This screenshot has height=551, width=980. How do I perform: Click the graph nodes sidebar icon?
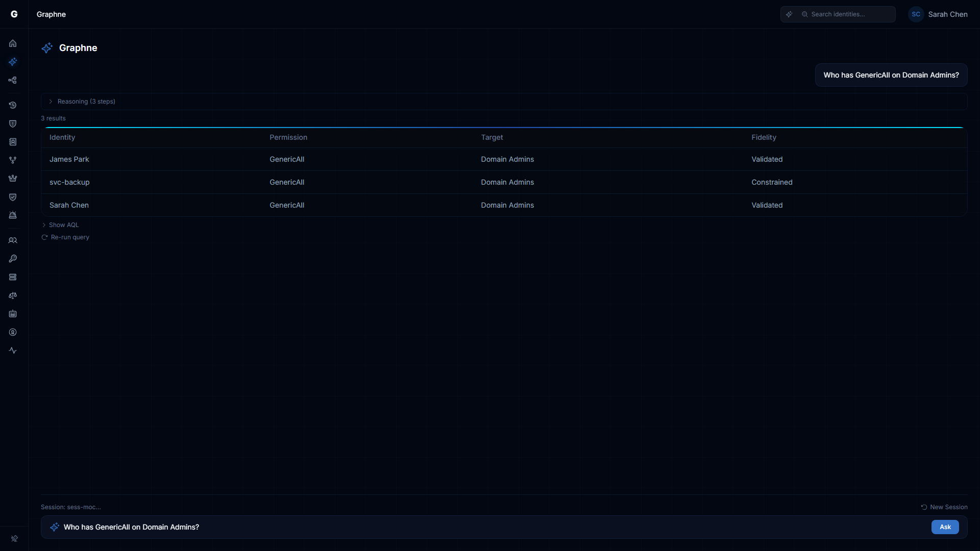(x=13, y=80)
